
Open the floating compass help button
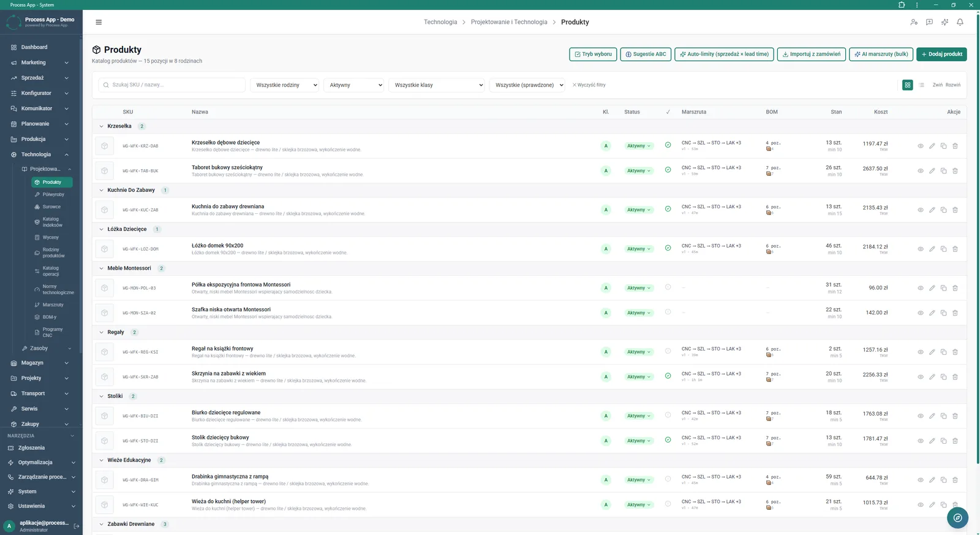957,518
